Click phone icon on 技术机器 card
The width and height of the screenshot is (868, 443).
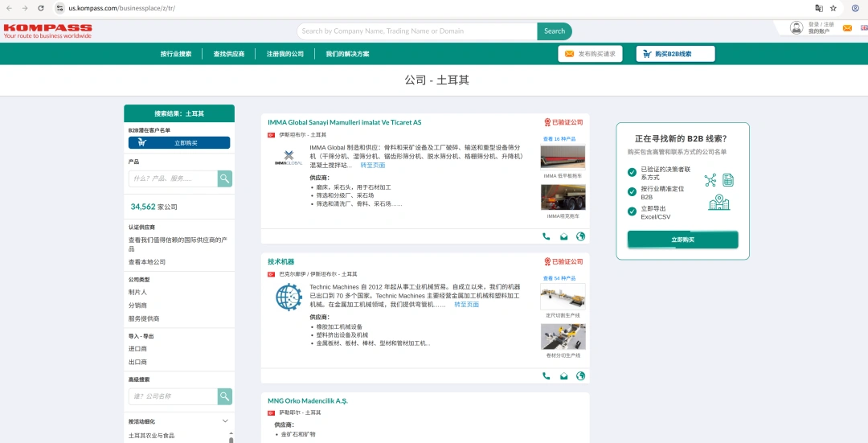point(547,376)
